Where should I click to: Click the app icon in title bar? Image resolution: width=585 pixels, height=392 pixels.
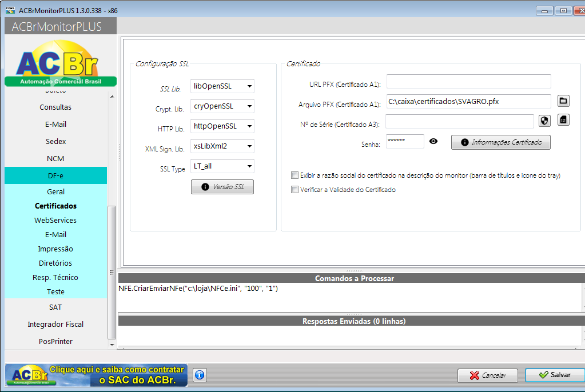[x=10, y=10]
